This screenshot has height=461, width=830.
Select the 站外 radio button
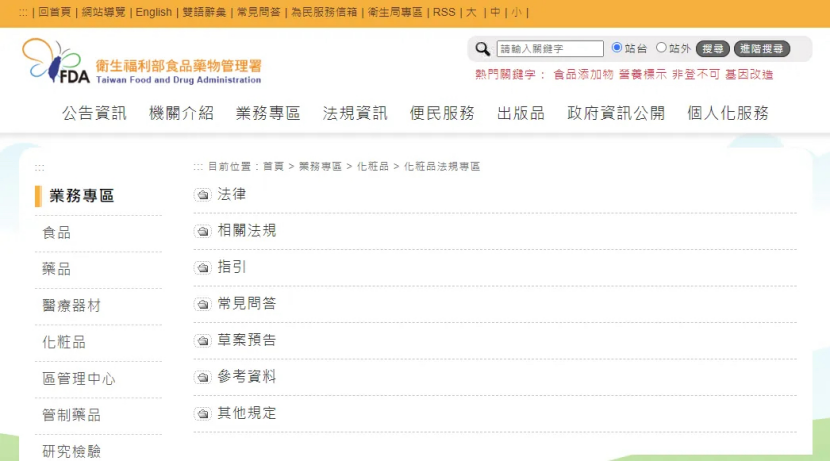[x=661, y=48]
